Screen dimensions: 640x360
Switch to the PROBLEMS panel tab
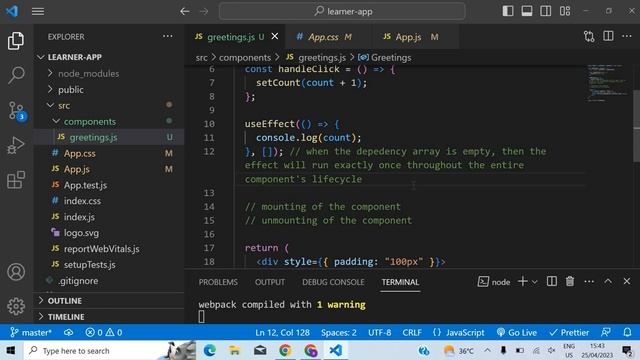click(218, 282)
